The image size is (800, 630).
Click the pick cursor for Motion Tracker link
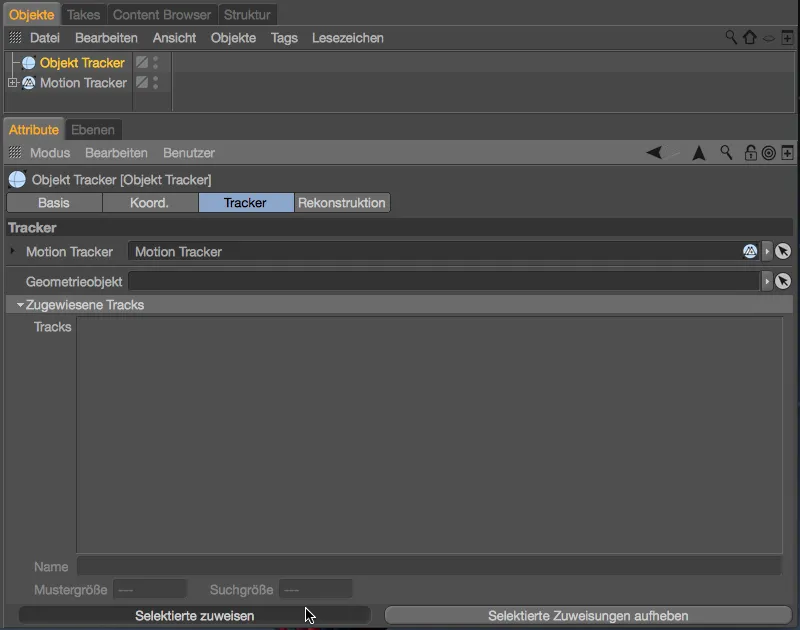pyautogui.click(x=783, y=251)
